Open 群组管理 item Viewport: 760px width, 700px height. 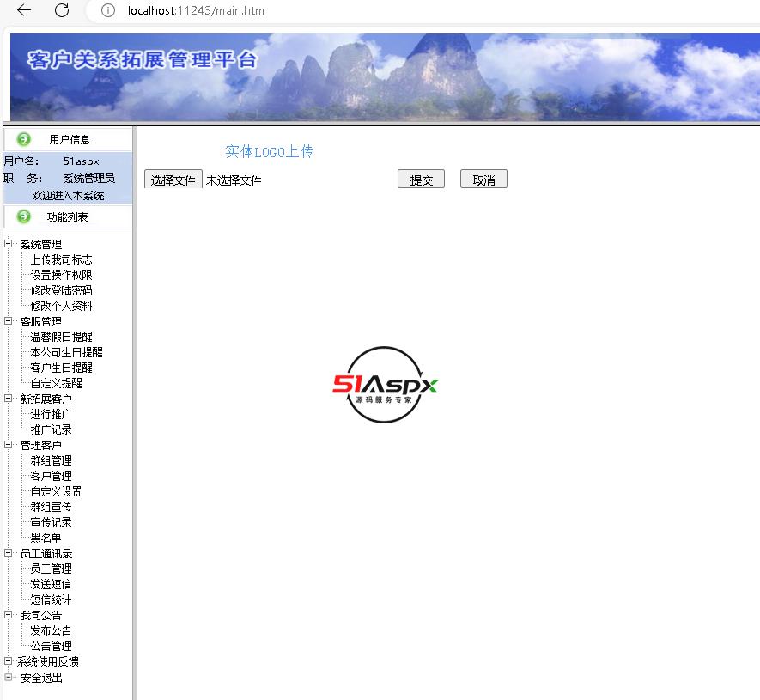51,460
